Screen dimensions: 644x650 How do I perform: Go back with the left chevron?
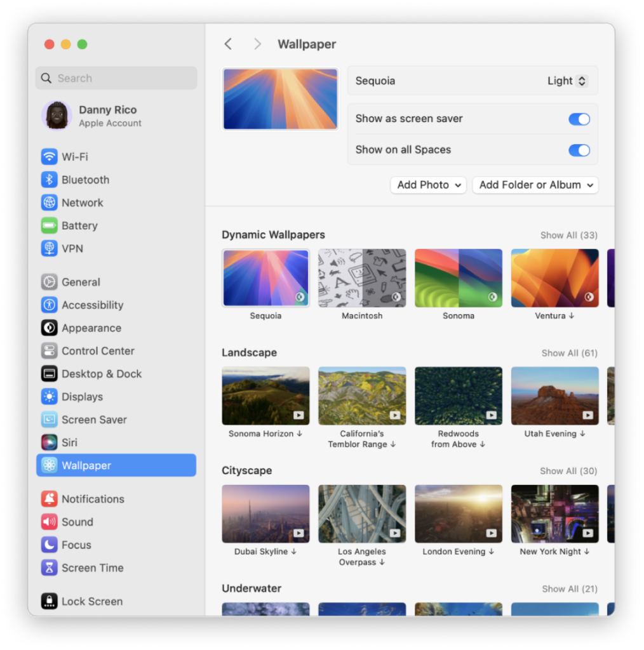[228, 44]
